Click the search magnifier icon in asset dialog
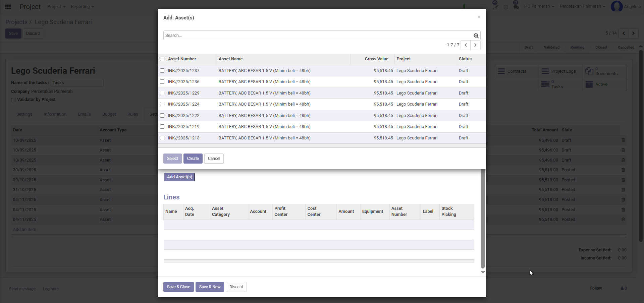 click(476, 36)
